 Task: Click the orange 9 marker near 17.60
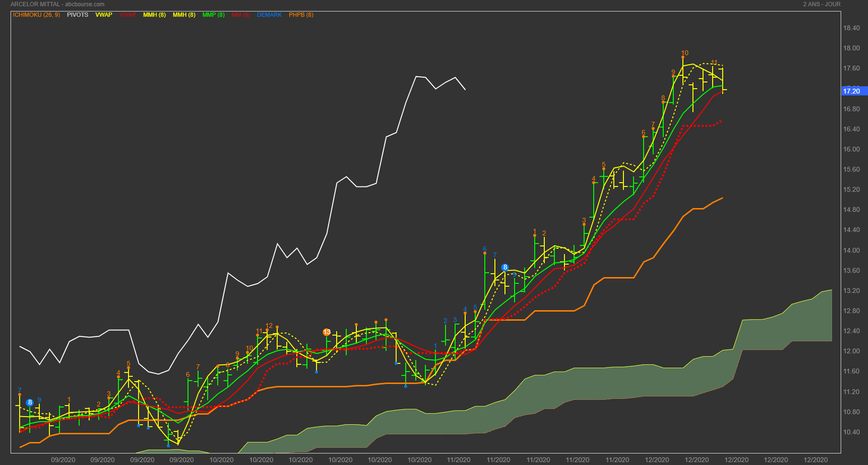click(x=673, y=72)
